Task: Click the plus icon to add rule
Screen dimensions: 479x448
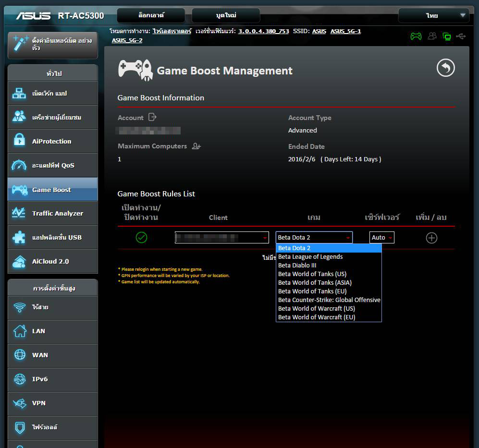Action: (431, 238)
